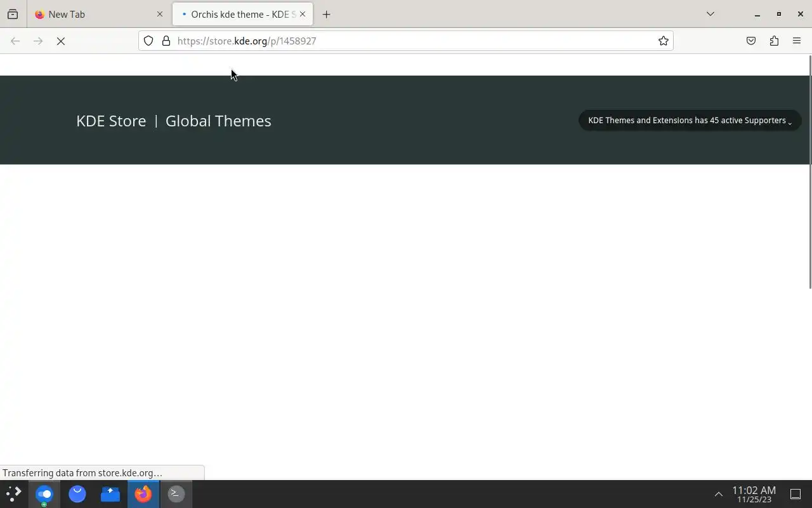The width and height of the screenshot is (812, 508).
Task: Save page to Pocket
Action: click(751, 41)
